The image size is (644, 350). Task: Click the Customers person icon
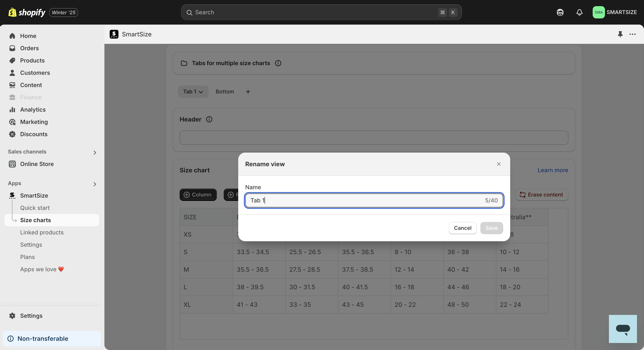(x=12, y=73)
